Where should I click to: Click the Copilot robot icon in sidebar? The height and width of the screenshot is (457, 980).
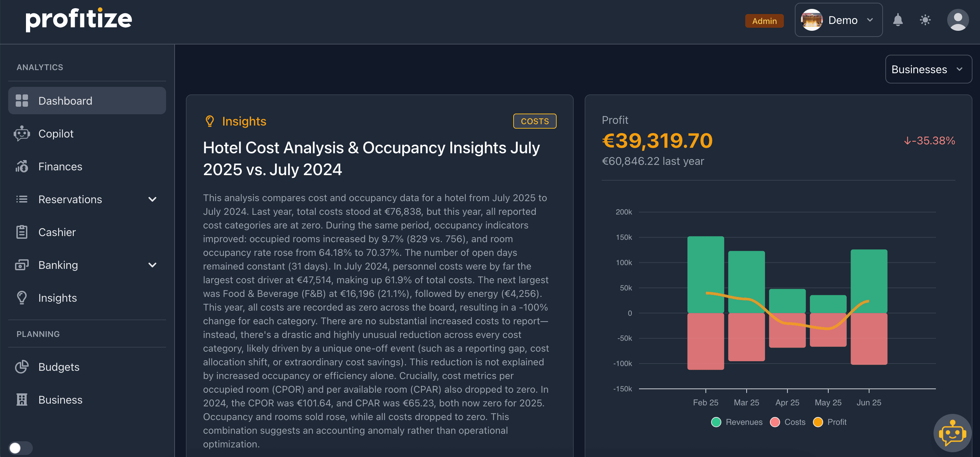(22, 134)
